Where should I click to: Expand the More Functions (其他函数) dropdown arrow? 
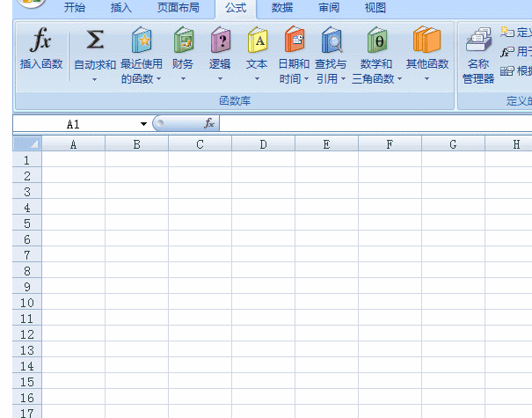(x=426, y=79)
